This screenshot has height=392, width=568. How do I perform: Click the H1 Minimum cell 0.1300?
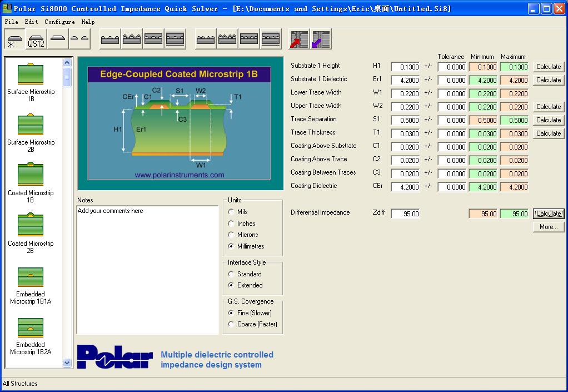click(483, 67)
